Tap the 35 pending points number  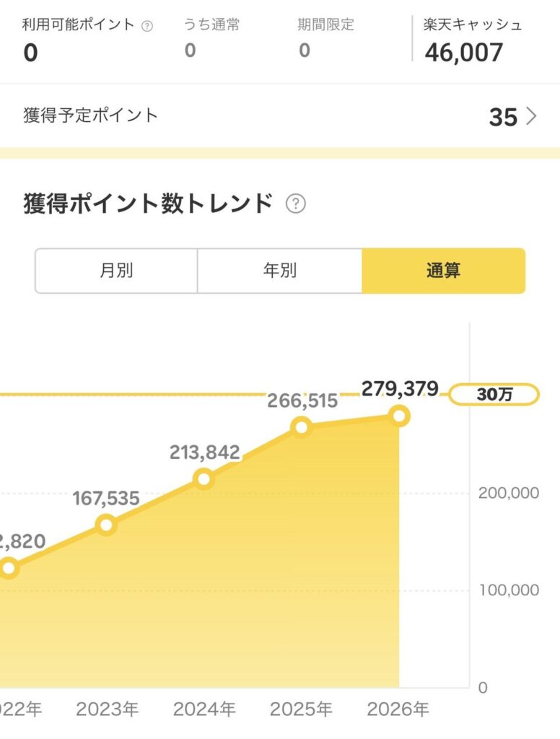504,117
